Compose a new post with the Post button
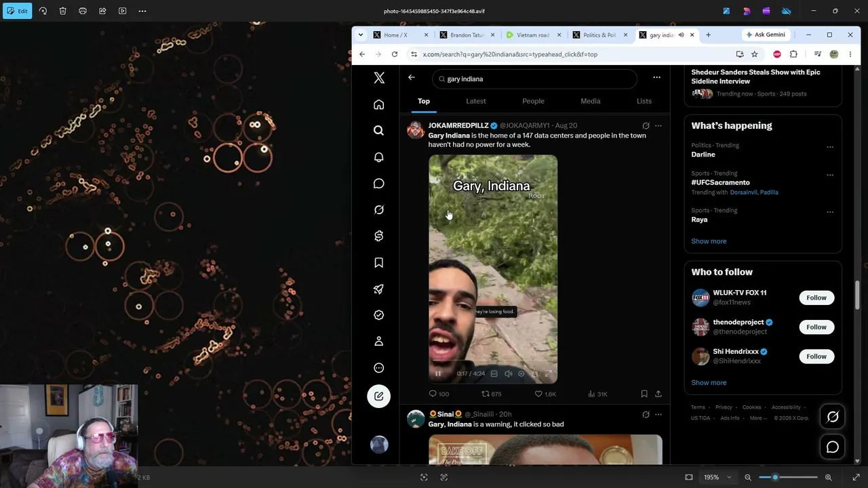 379,396
